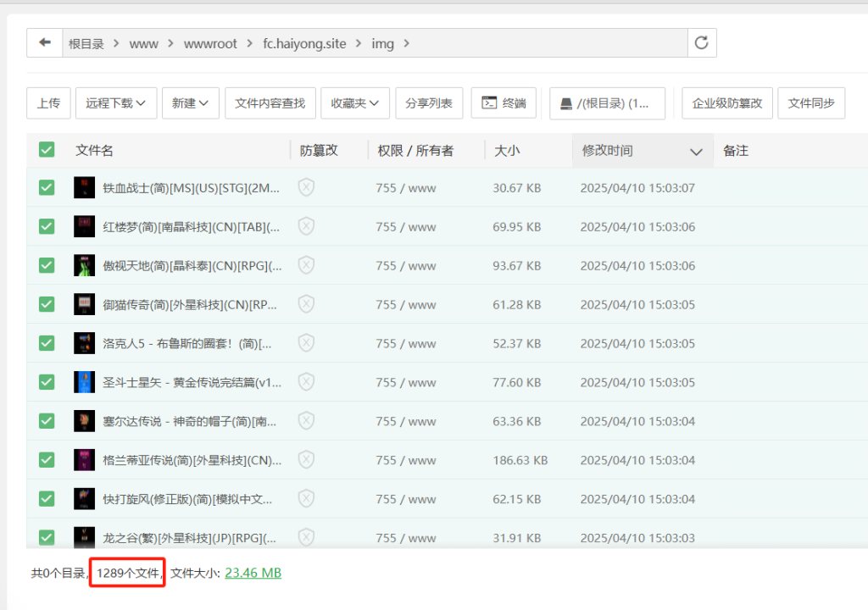This screenshot has height=610, width=868.
Task: Click the shield icon in the 快打旋风 row
Action: pos(306,499)
